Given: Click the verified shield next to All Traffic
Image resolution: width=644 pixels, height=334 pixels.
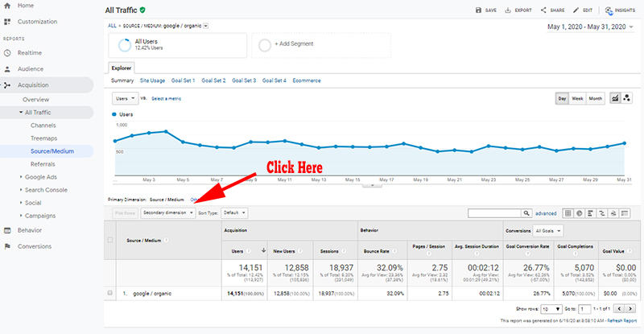Looking at the screenshot, I should 142,10.
